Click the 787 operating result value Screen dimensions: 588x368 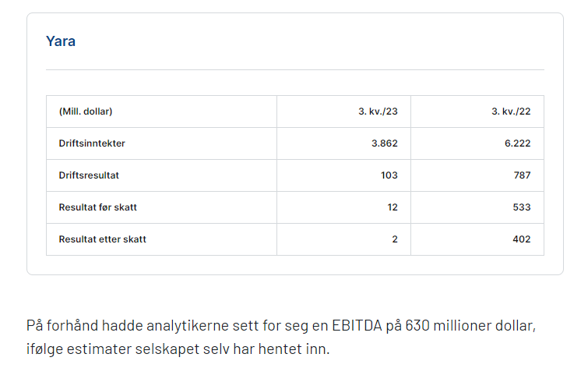[522, 175]
